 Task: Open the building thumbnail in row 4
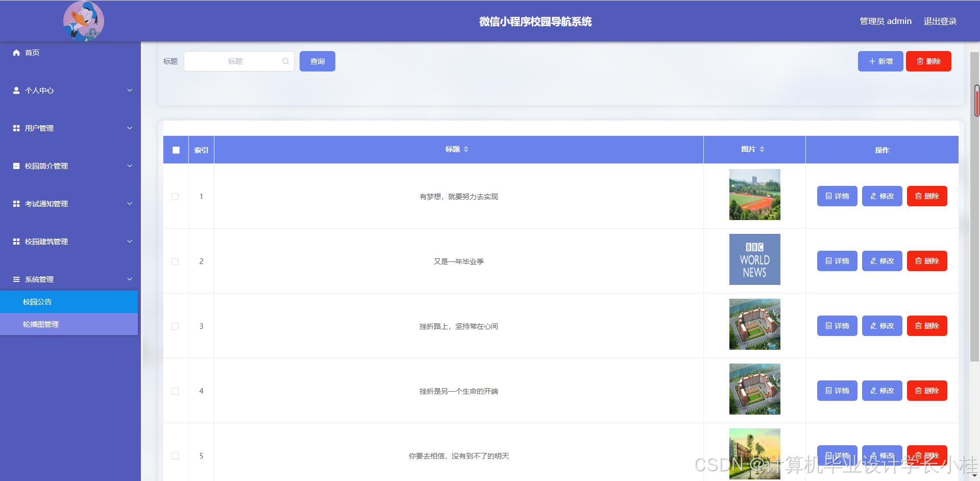[x=755, y=389]
